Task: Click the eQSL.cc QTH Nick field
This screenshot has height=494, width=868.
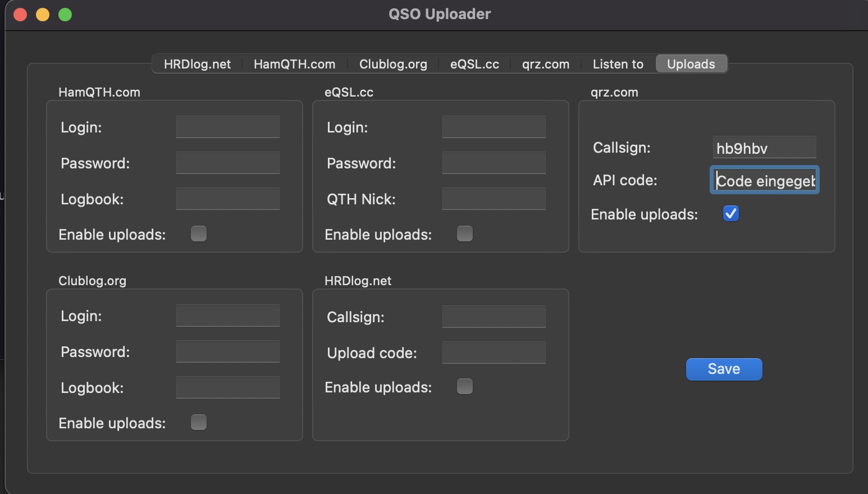Action: click(x=494, y=199)
